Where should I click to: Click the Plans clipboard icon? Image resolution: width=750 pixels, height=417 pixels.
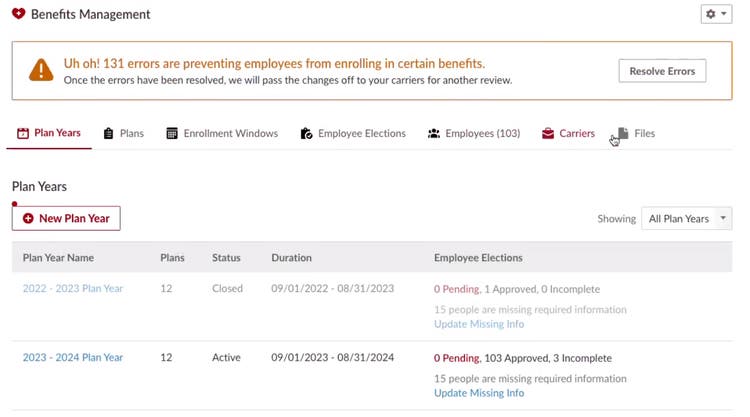coord(109,133)
